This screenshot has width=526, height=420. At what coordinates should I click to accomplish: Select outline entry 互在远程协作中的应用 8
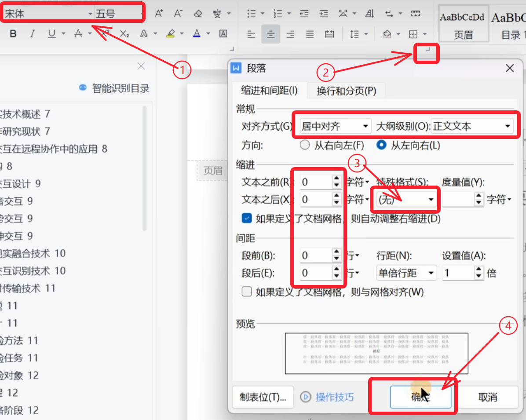pyautogui.click(x=54, y=149)
